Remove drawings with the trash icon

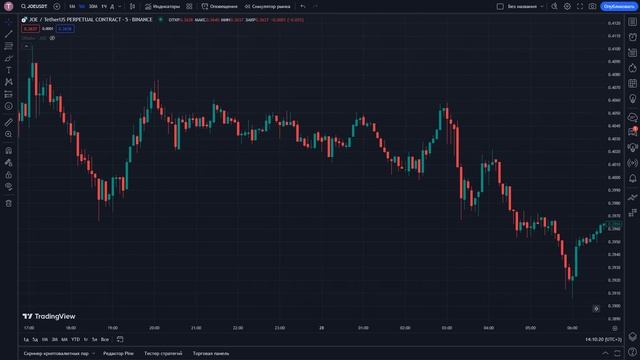click(9, 203)
